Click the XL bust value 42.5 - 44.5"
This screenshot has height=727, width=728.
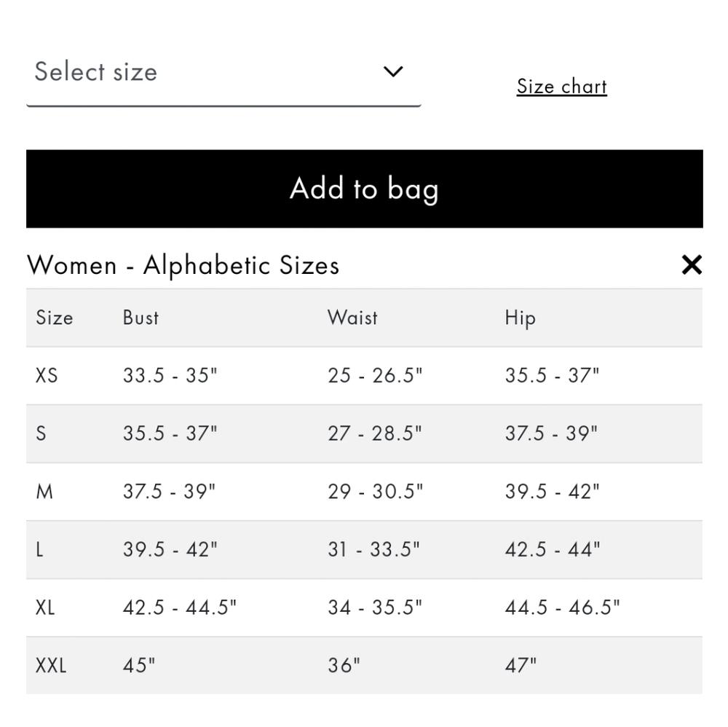pos(180,607)
